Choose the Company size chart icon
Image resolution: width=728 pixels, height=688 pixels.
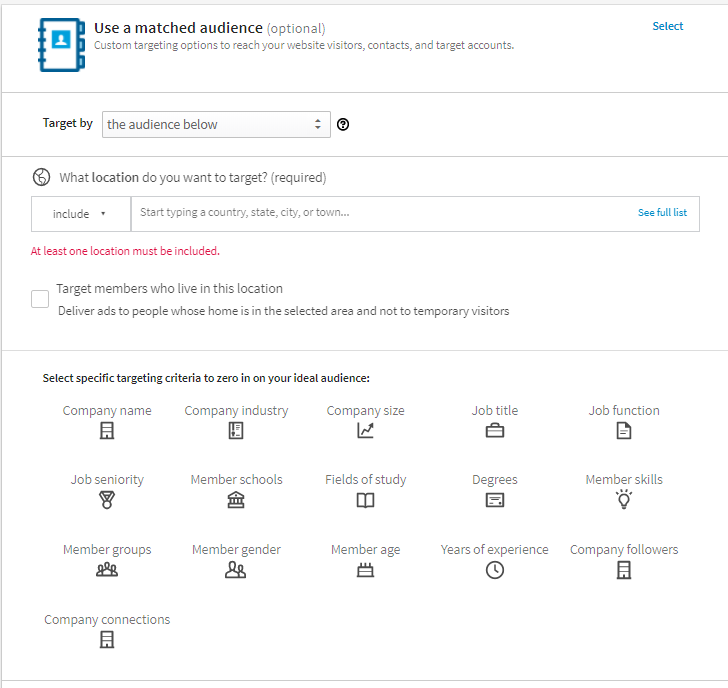365,431
